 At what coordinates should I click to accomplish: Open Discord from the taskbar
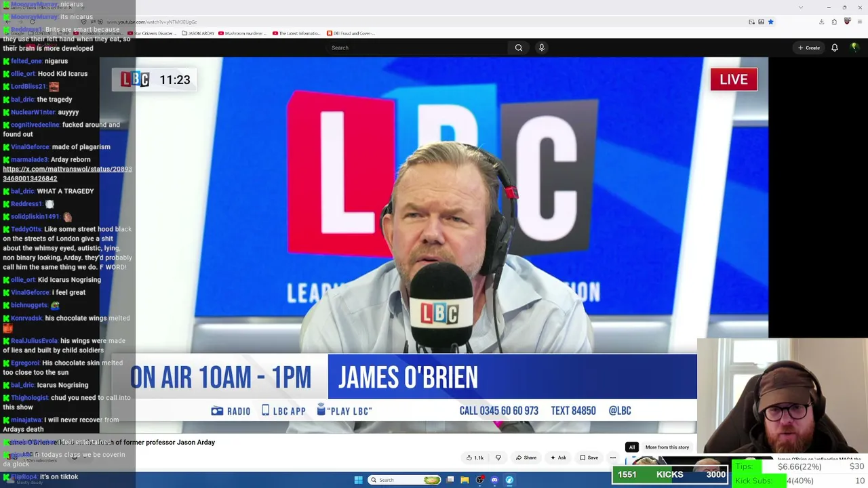click(494, 480)
